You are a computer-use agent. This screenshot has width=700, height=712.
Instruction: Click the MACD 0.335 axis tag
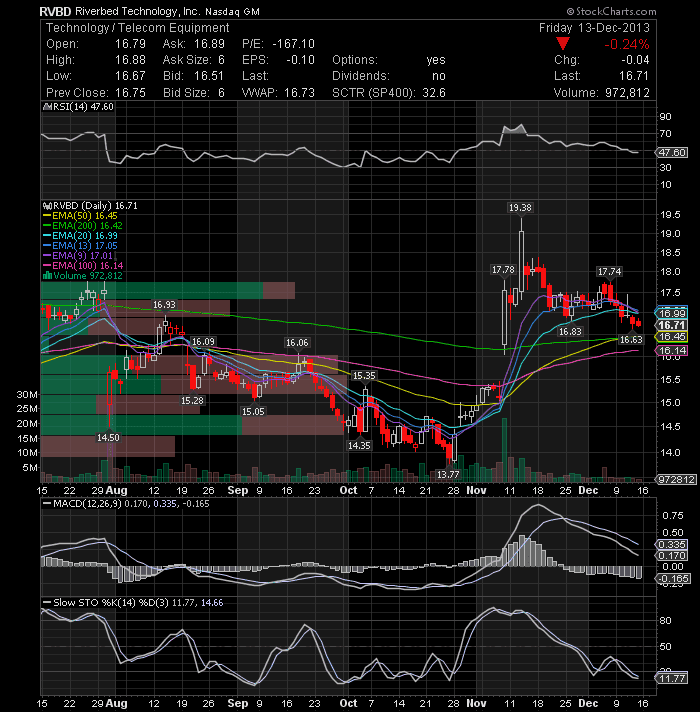672,544
